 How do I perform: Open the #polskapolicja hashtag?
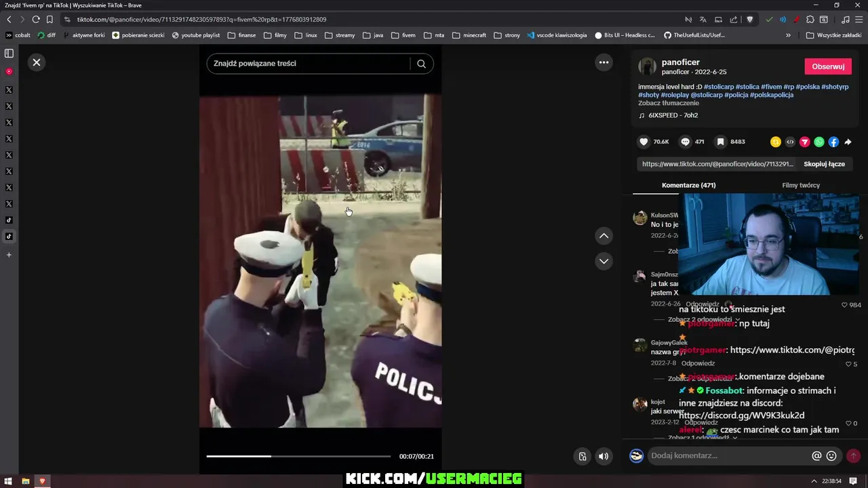pos(773,95)
